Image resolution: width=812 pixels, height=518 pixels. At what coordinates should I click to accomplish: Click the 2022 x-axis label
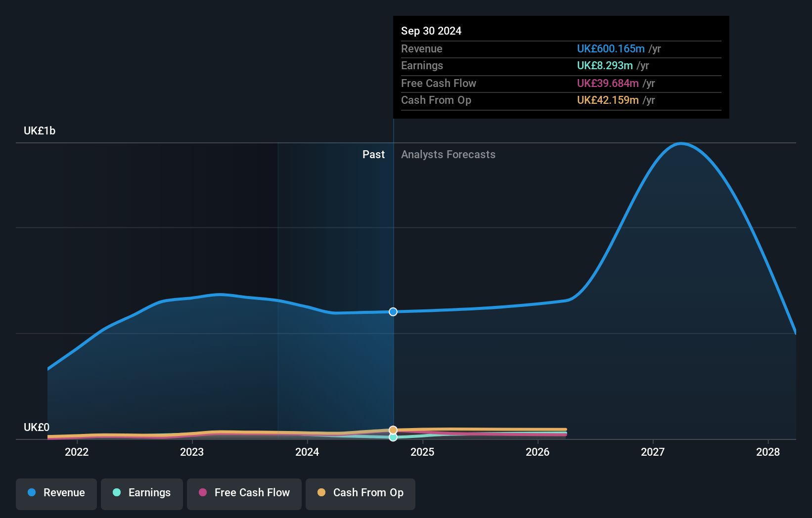(77, 452)
